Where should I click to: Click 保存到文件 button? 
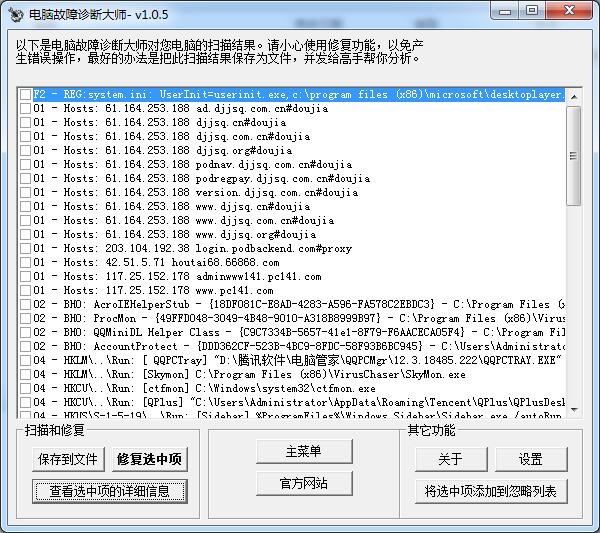pos(68,459)
